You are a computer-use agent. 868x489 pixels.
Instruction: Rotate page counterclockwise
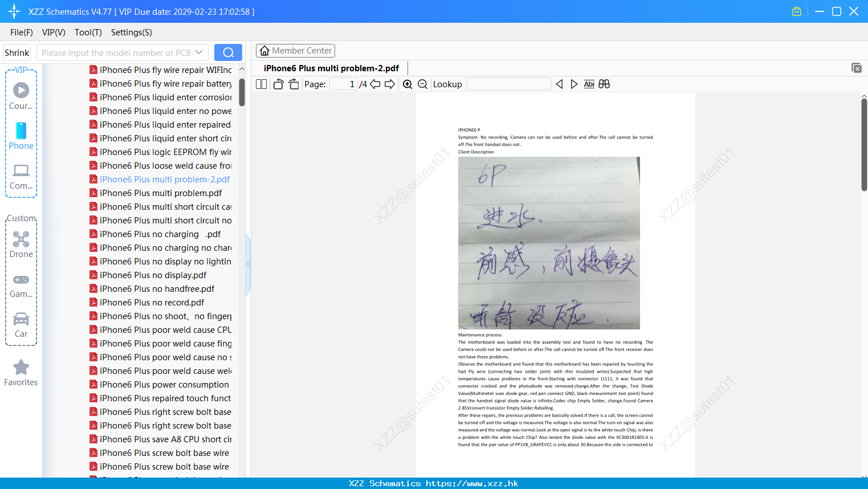pos(278,84)
